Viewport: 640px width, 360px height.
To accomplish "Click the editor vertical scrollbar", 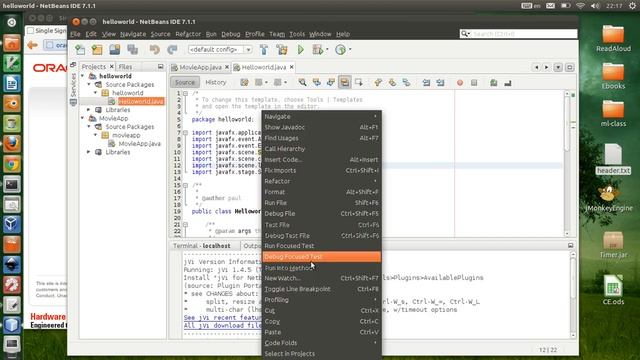I will click(567, 163).
